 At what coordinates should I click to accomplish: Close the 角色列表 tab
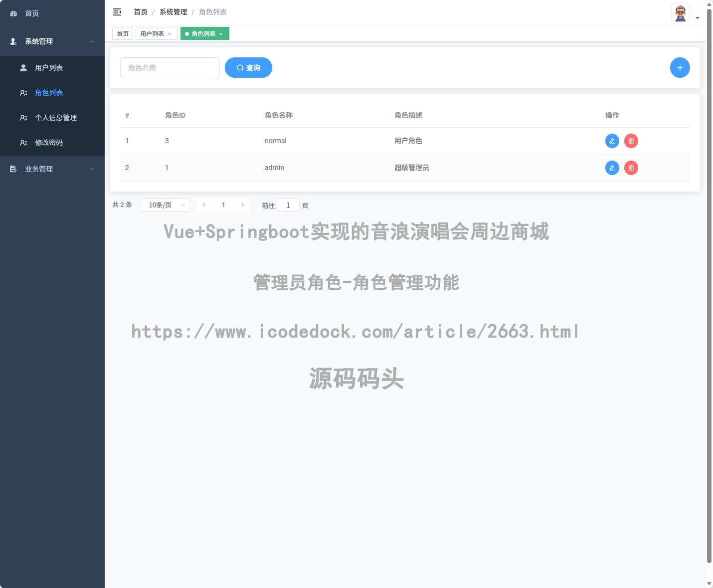pyautogui.click(x=221, y=34)
